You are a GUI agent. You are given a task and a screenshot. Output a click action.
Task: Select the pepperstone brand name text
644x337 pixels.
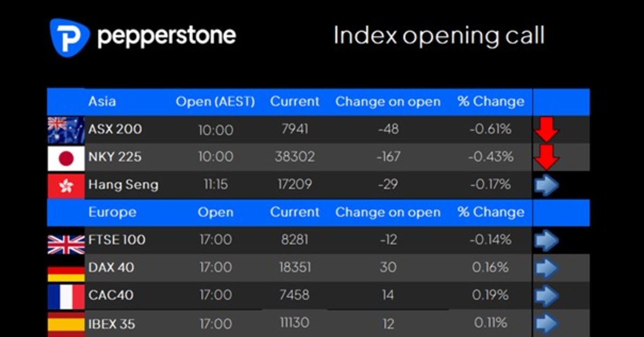166,36
